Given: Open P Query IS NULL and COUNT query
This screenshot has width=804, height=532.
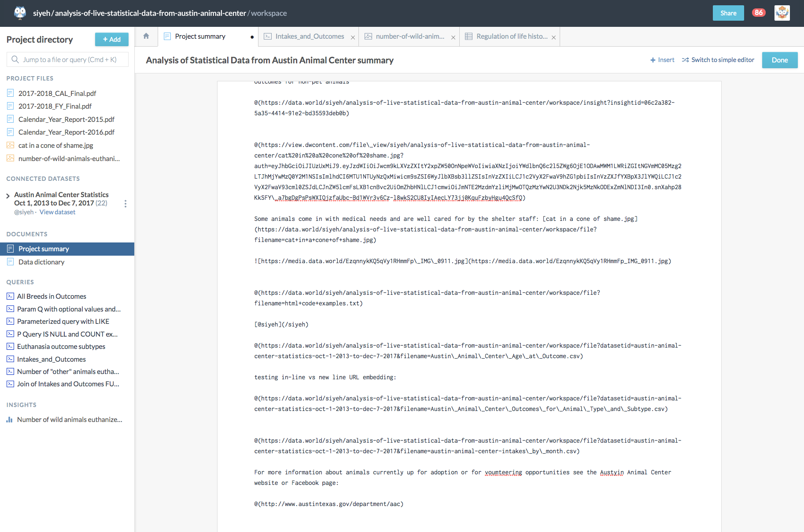Looking at the screenshot, I should [67, 334].
